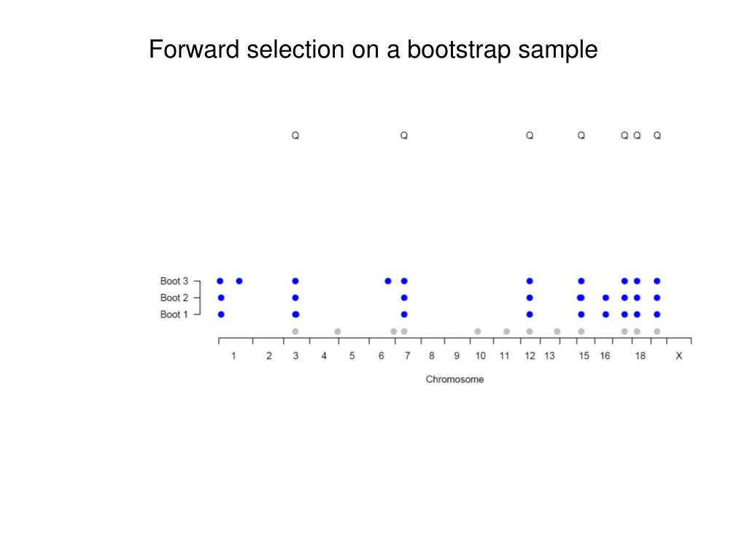Image resolution: width=747 pixels, height=560 pixels.
Task: Select the Boot 2 dot on chromosome 16
Action: tap(605, 297)
